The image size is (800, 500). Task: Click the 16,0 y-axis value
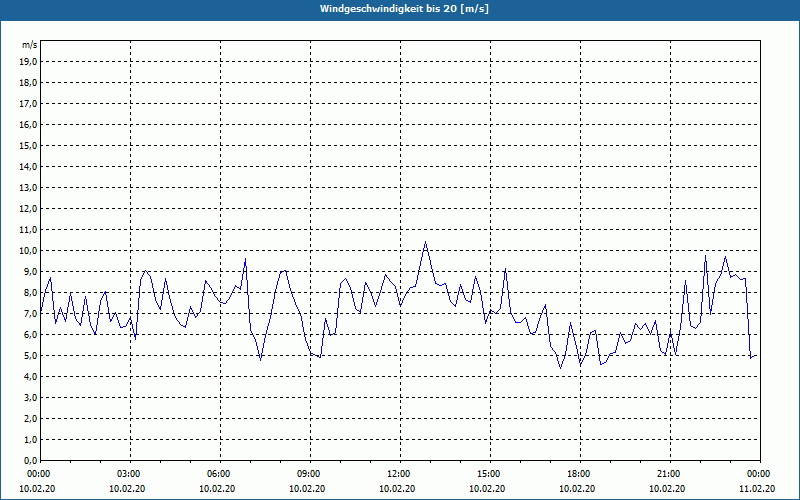coord(28,124)
